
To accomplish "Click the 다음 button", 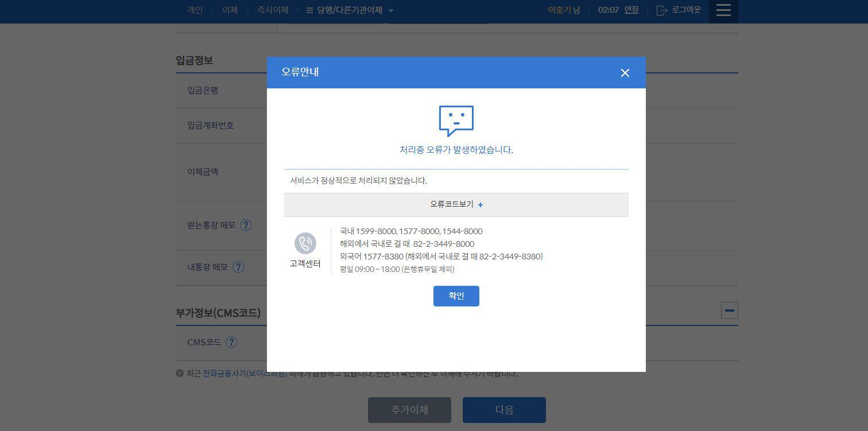I will (x=504, y=410).
